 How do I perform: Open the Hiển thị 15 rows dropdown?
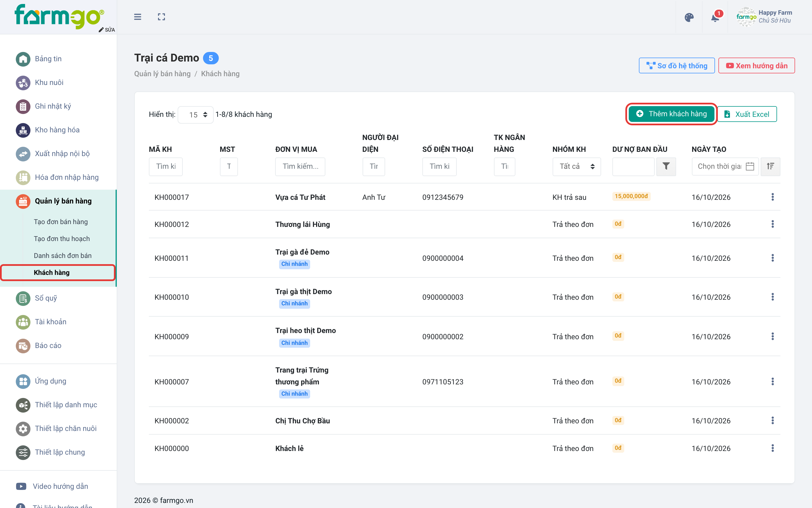[x=196, y=115]
